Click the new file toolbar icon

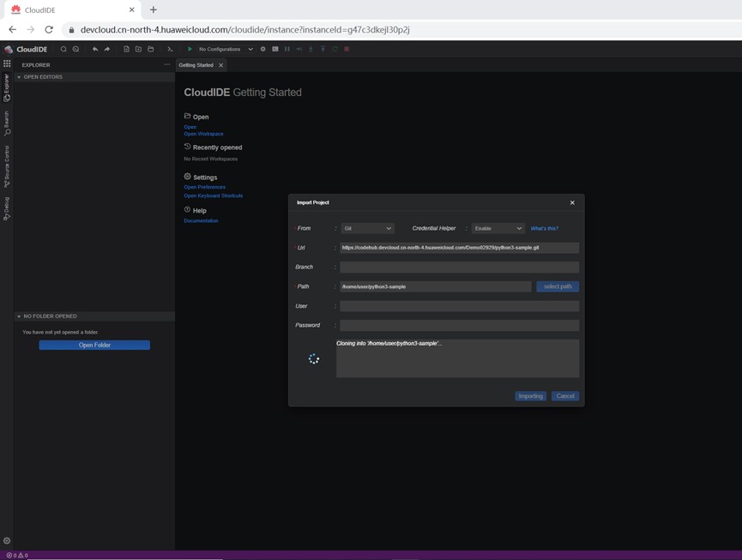126,50
